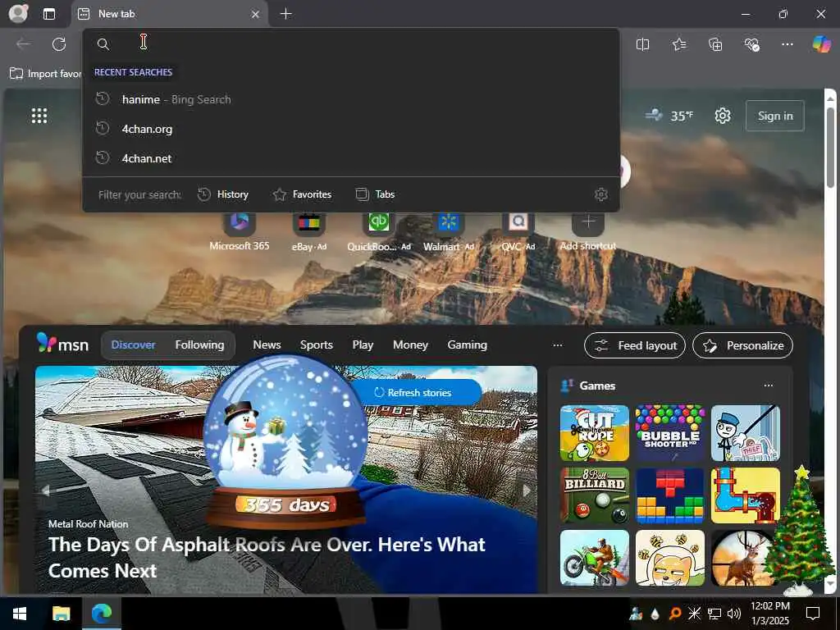Play the Cut the Rope game

pos(595,433)
